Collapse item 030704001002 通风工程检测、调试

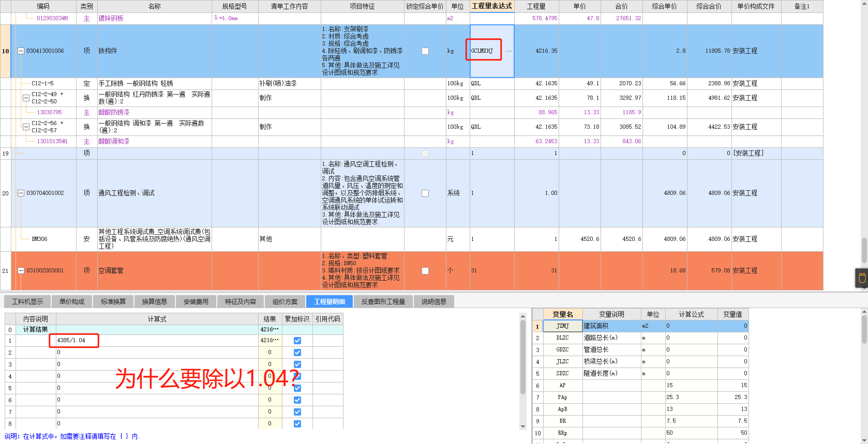(x=21, y=193)
